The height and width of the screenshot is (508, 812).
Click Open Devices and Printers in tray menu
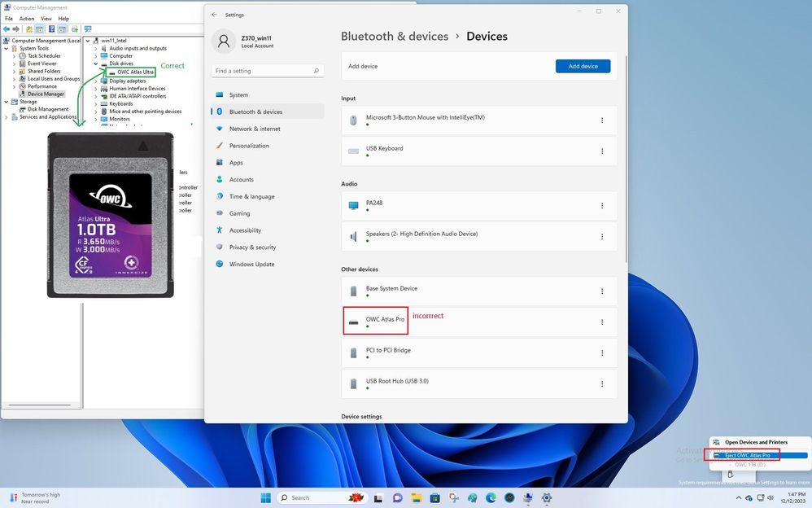[756, 442]
